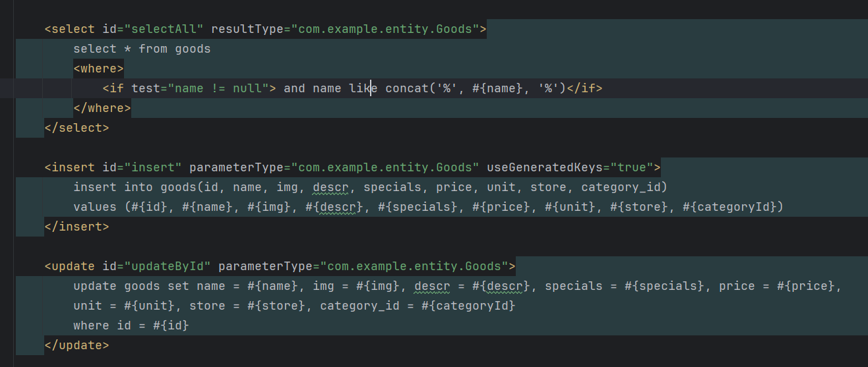Screen dimensions: 868x367
Task: Click the parameterType attribute in the insert tag
Action: [334, 167]
